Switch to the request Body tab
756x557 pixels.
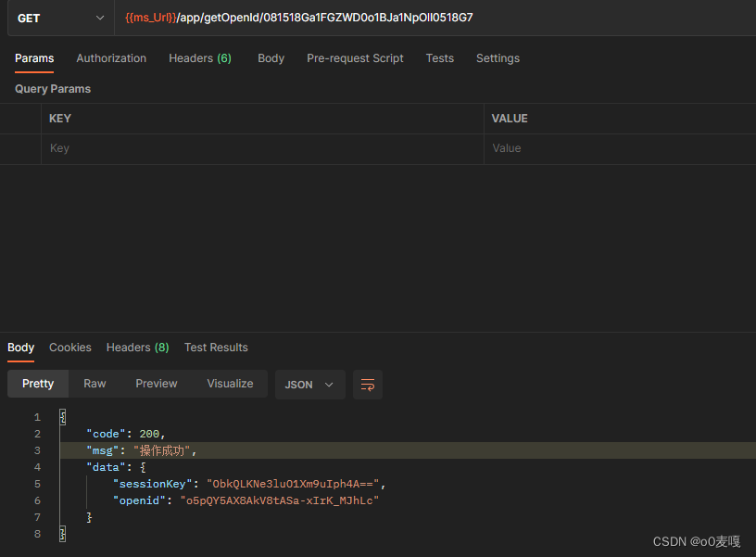271,58
